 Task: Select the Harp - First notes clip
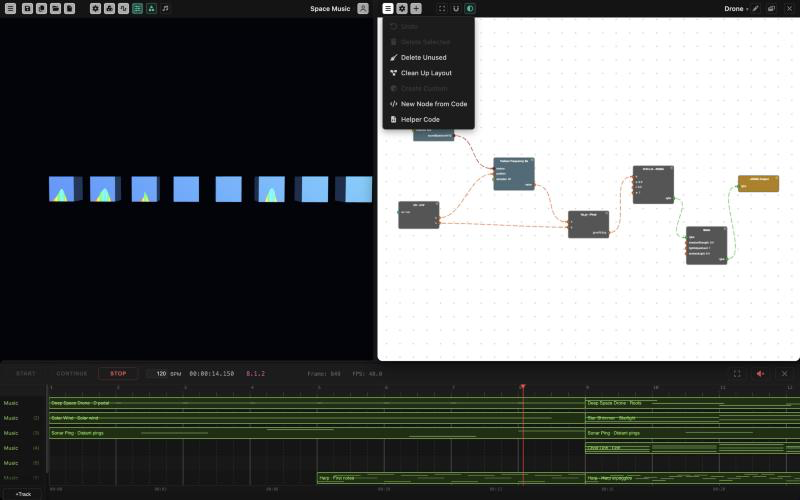tap(451, 478)
